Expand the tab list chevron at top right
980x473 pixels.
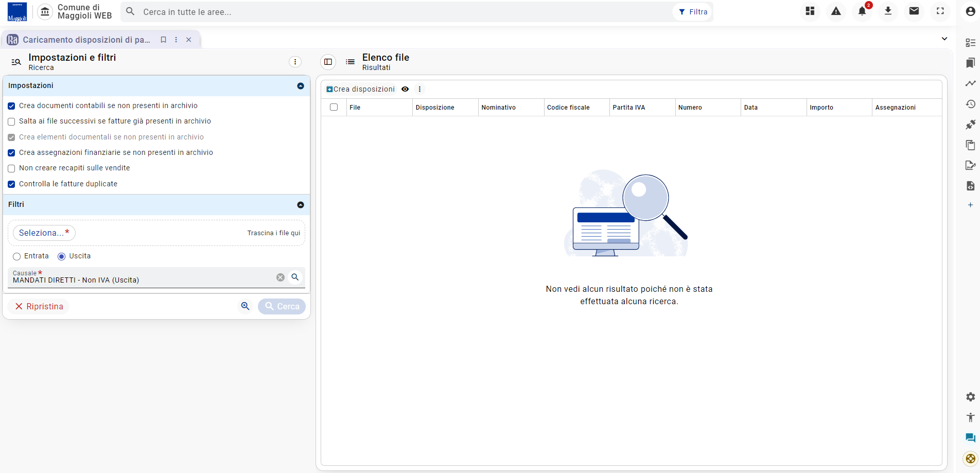point(944,39)
